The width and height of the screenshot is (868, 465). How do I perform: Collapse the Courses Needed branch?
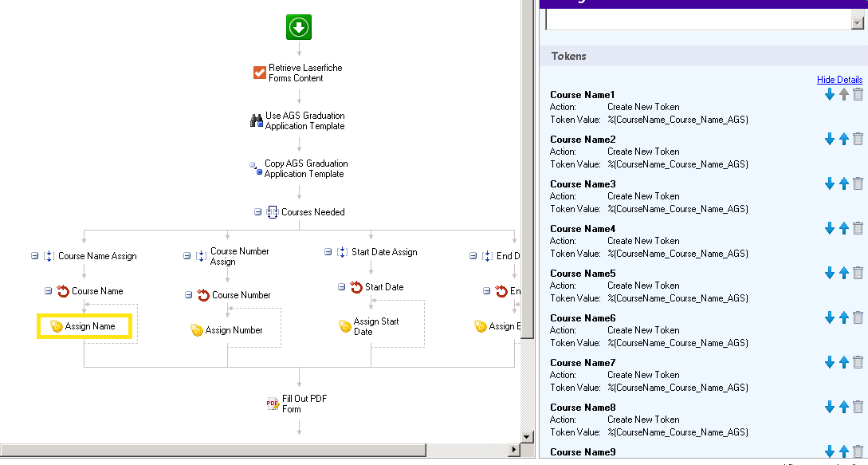(257, 211)
